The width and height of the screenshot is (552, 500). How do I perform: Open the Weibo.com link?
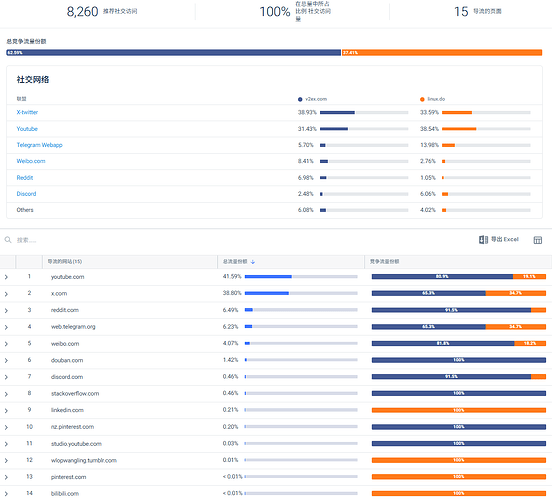tap(31, 161)
